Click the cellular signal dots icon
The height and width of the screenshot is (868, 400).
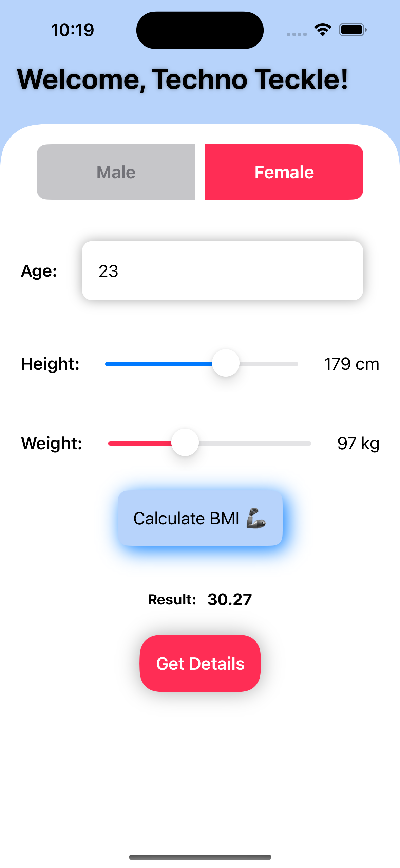pyautogui.click(x=296, y=34)
